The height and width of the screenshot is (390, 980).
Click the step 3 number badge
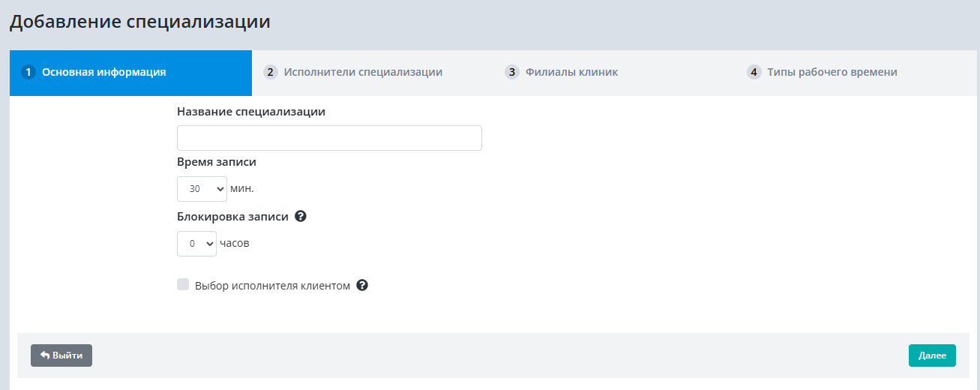pos(512,73)
